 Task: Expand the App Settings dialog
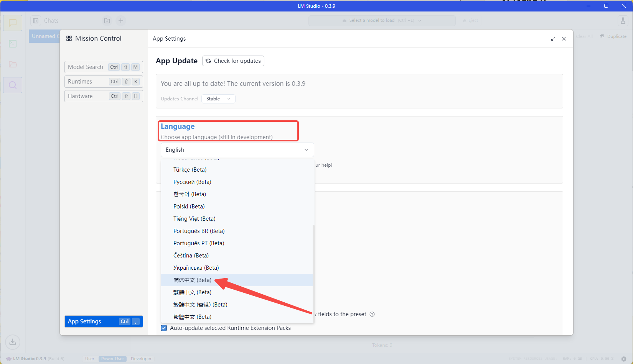[553, 39]
